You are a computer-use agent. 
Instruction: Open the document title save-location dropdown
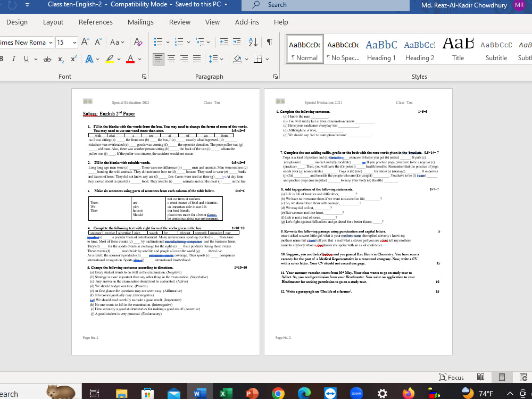pyautogui.click(x=226, y=4)
